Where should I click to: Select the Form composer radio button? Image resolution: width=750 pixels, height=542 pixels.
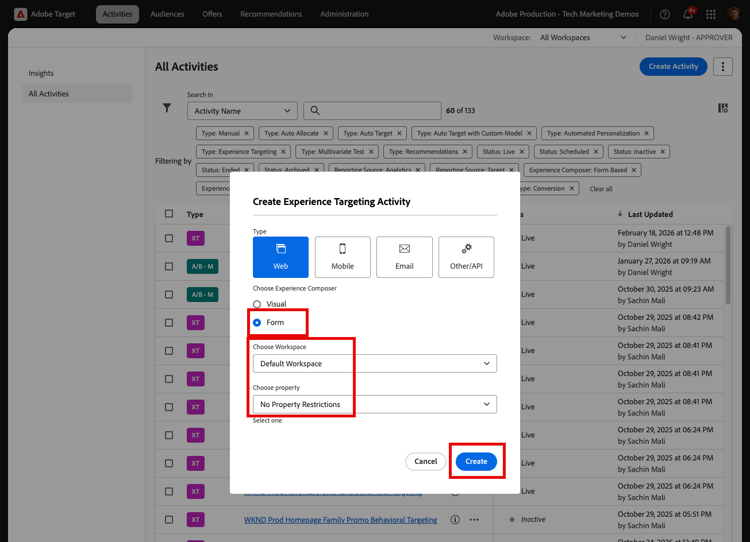coord(257,322)
